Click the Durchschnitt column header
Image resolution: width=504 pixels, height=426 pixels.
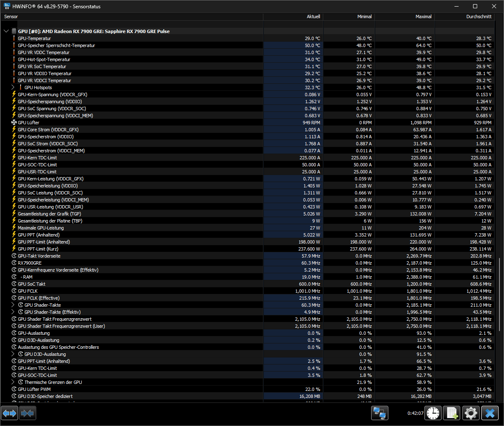pos(464,17)
